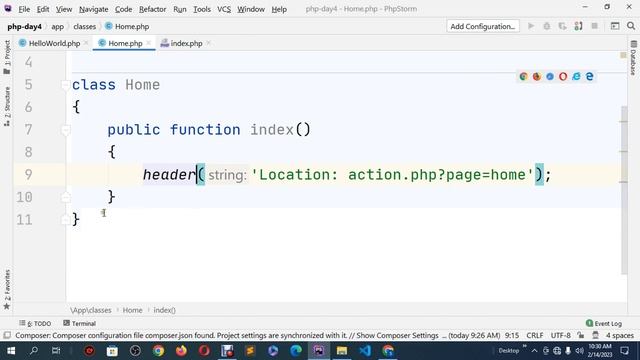This screenshot has width=640, height=360.
Task: Switch to the index.php tab
Action: point(186,43)
